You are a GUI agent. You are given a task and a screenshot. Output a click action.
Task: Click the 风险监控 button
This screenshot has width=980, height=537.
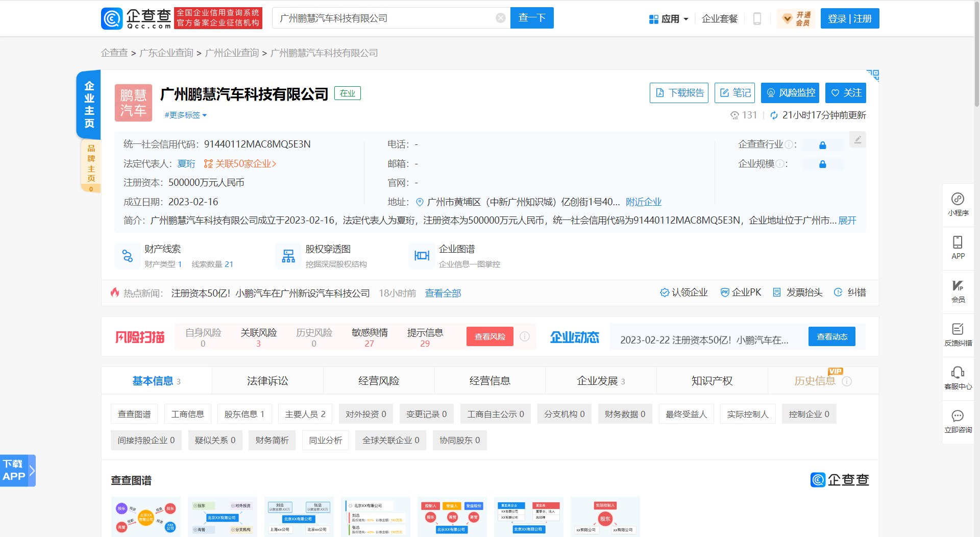point(790,93)
